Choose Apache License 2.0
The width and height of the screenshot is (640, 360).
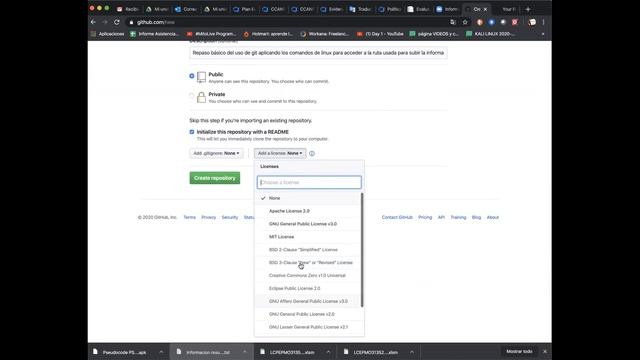308,211
